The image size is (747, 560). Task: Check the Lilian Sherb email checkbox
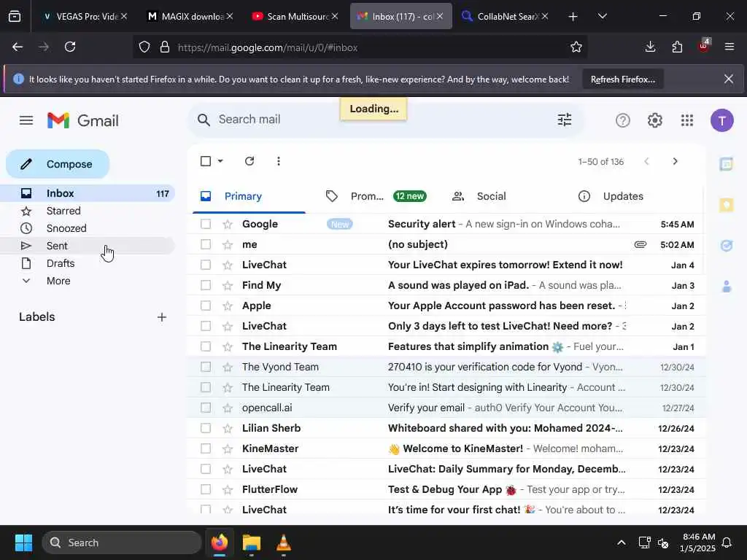[x=206, y=428]
